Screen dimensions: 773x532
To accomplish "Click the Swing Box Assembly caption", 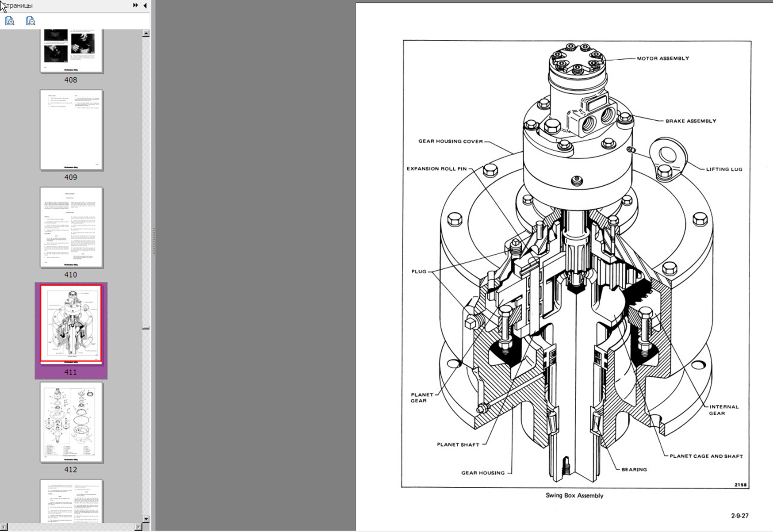I will [x=574, y=495].
